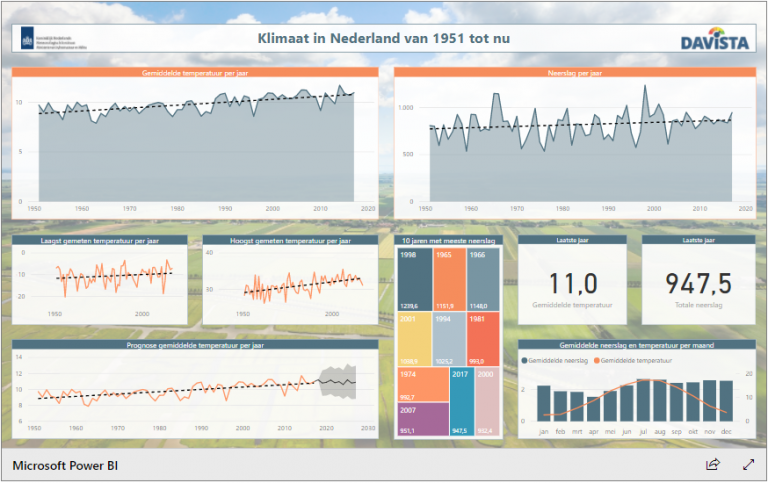
Task: Click the 'Neerslag per jaar' chart title
Action: 575,73
